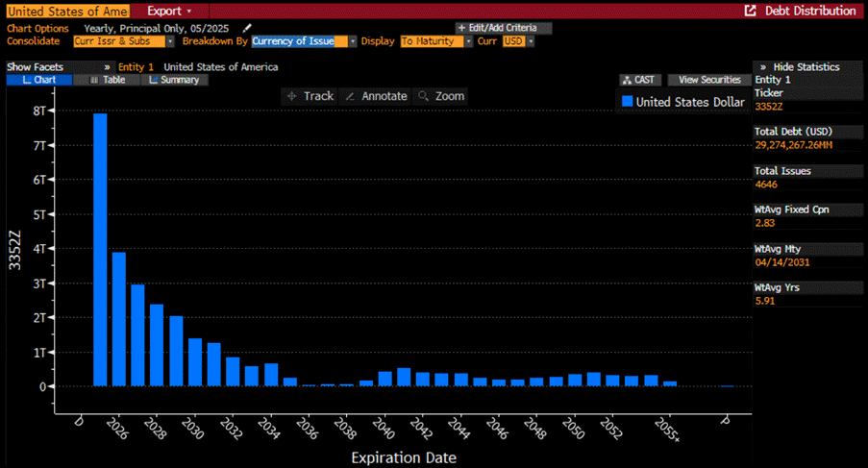Screen dimensions: 868x468
Task: Select the Annotate pencil tool
Action: point(377,96)
